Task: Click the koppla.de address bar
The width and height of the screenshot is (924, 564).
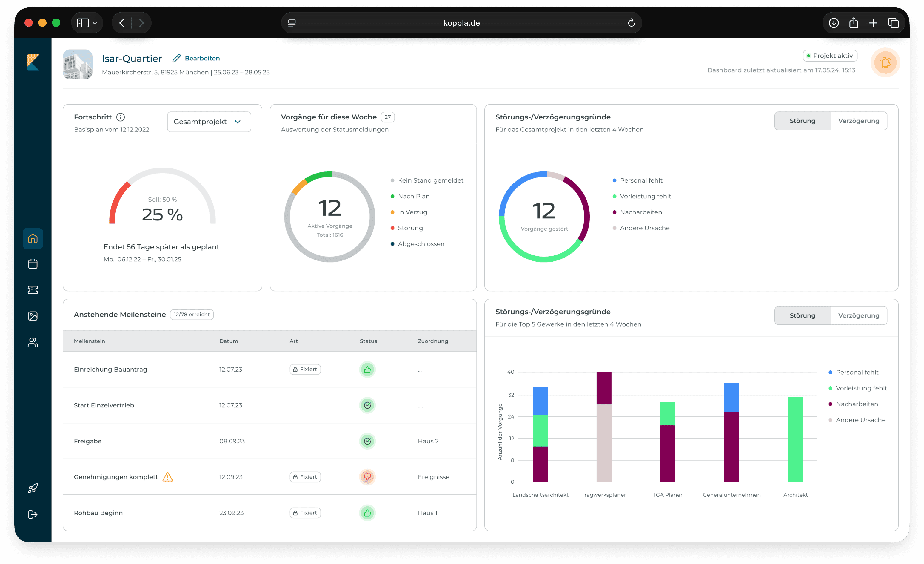Action: [x=461, y=23]
